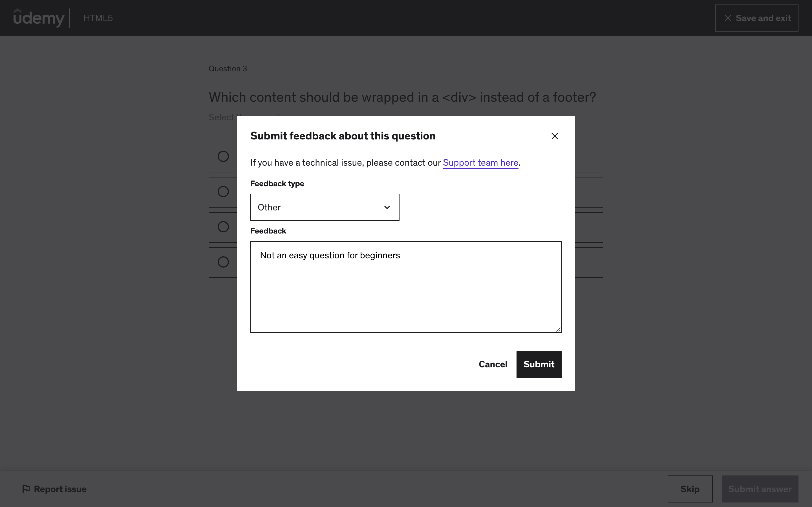Screen dimensions: 812x507
Task: Click the flag icon beside Report issue
Action: [x=26, y=489]
